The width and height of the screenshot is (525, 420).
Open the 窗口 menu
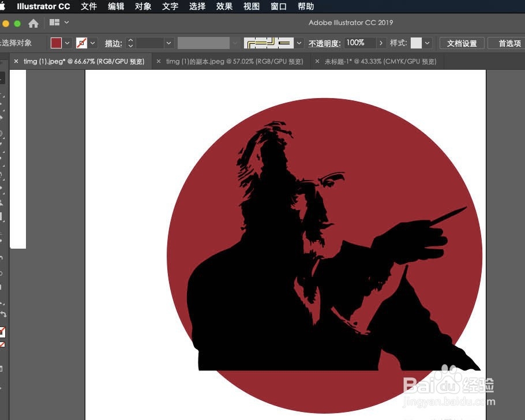tap(279, 6)
